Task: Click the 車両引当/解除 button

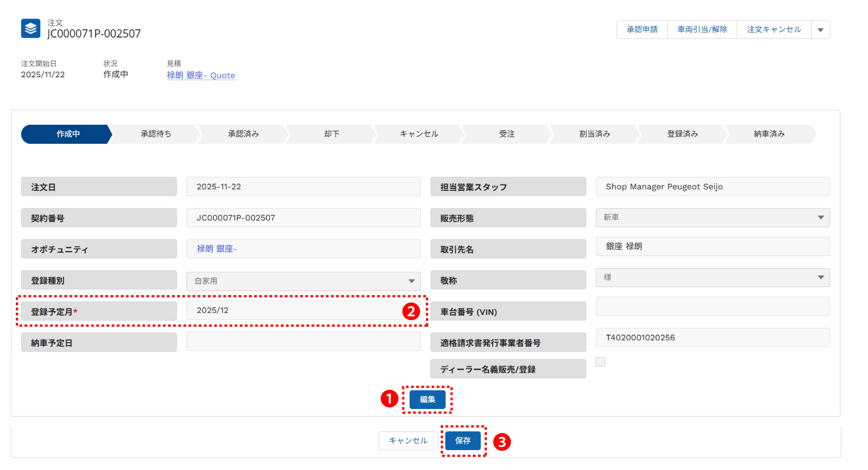Action: click(x=702, y=30)
